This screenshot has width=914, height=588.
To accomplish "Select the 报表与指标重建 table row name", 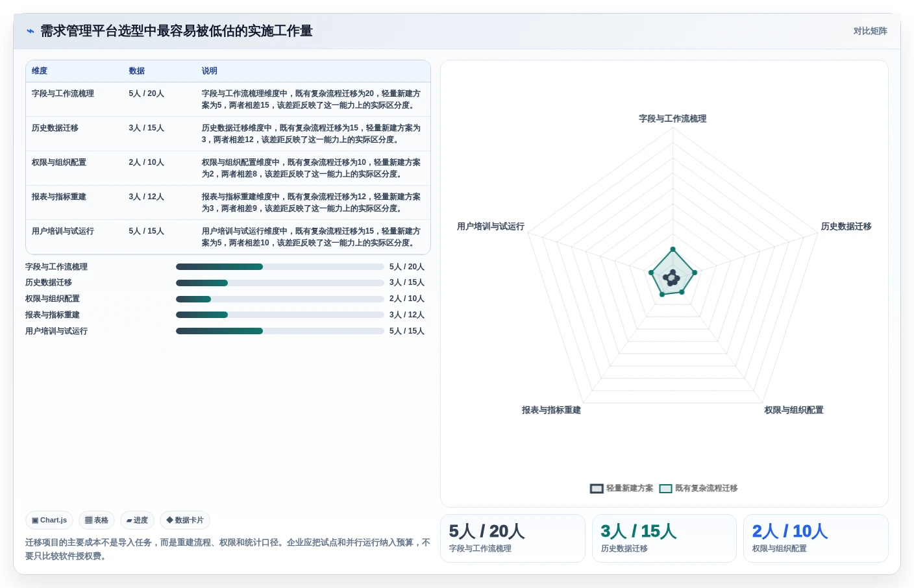I will [59, 197].
